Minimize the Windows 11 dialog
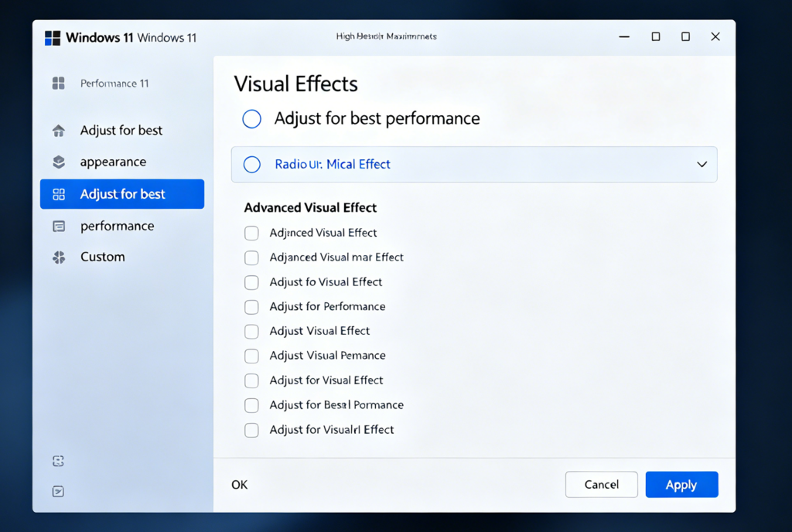The width and height of the screenshot is (792, 532). 624,37
